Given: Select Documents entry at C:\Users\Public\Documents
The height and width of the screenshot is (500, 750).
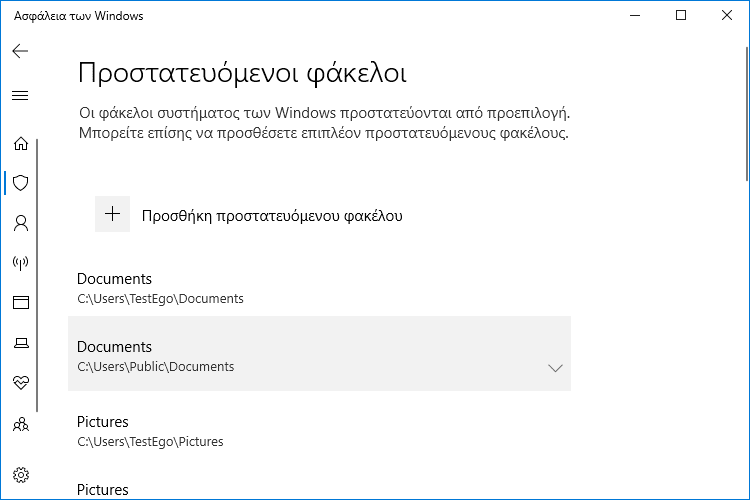Looking at the screenshot, I should 320,354.
